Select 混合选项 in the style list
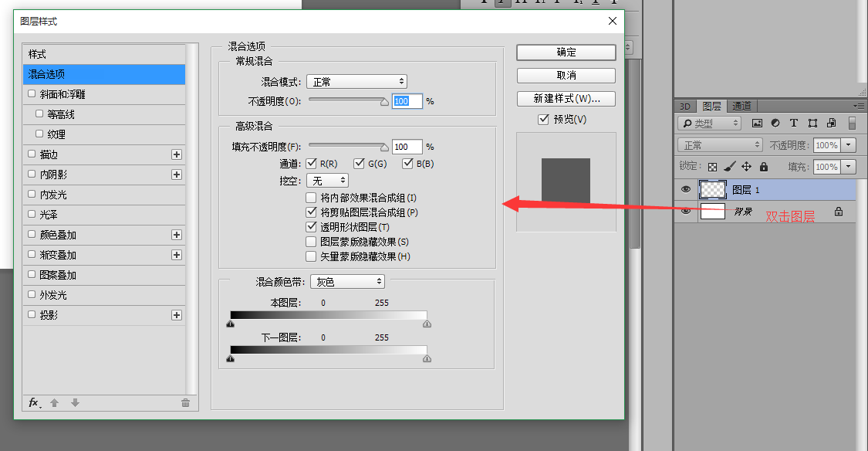Screen dimensions: 868x451 [x=104, y=74]
